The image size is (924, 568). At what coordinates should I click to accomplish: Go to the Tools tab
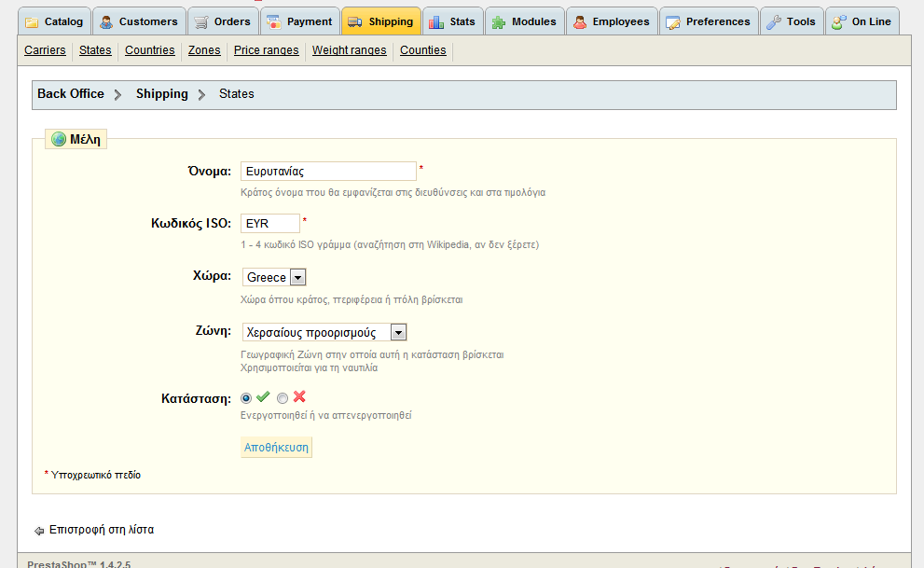[792, 21]
